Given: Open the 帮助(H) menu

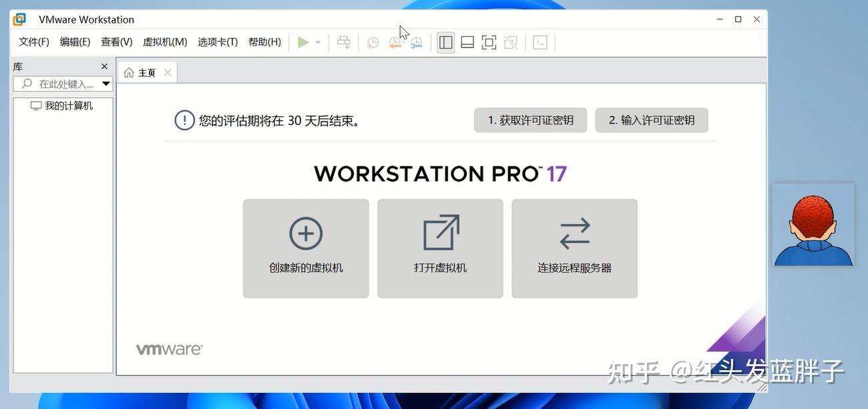Looking at the screenshot, I should (x=264, y=41).
